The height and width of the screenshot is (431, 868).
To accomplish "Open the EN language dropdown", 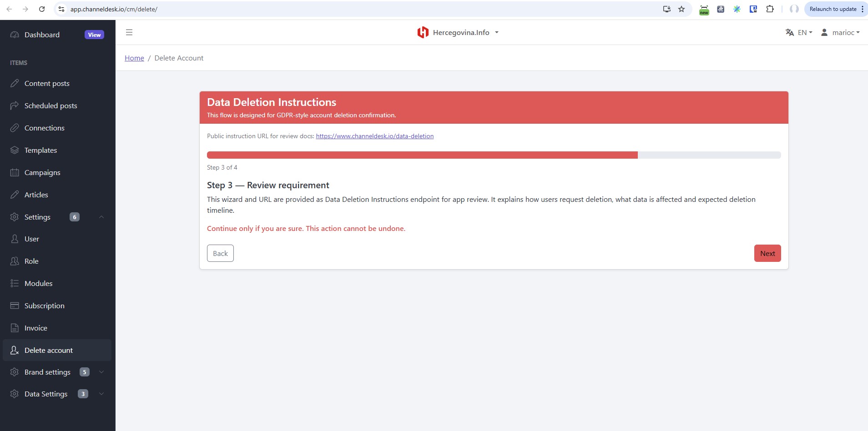I will coord(799,32).
